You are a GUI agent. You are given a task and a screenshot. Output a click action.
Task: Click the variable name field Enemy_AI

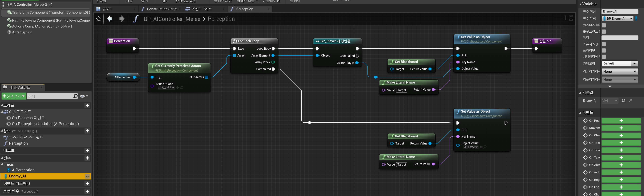tap(620, 11)
